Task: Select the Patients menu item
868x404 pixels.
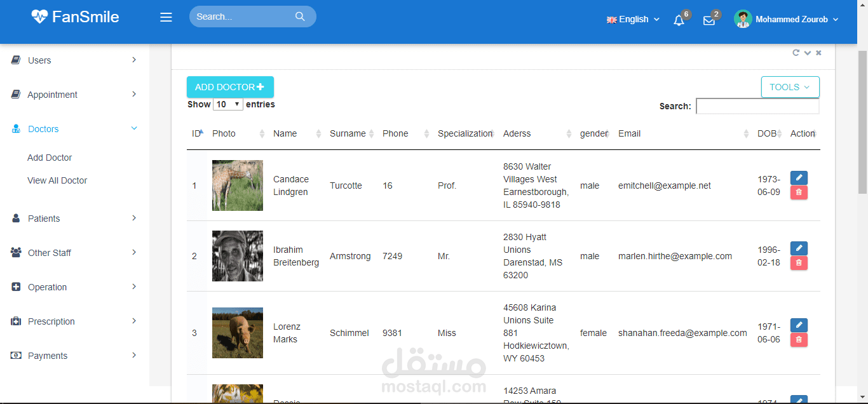Action: [x=74, y=219]
